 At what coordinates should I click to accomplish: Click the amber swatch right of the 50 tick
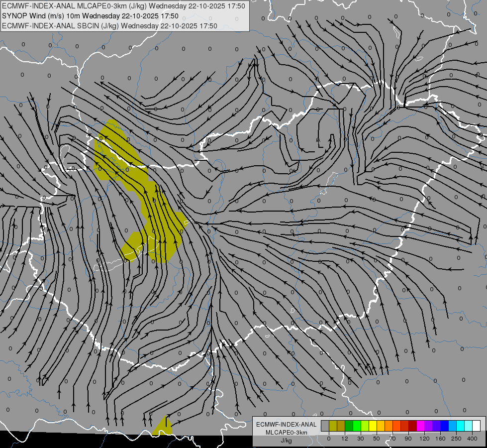(381, 426)
